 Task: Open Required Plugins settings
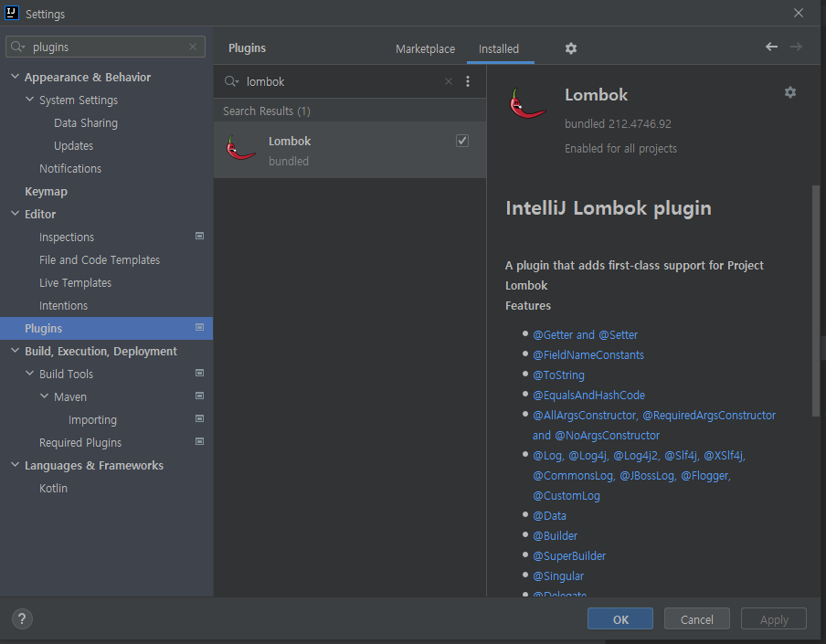click(x=80, y=443)
